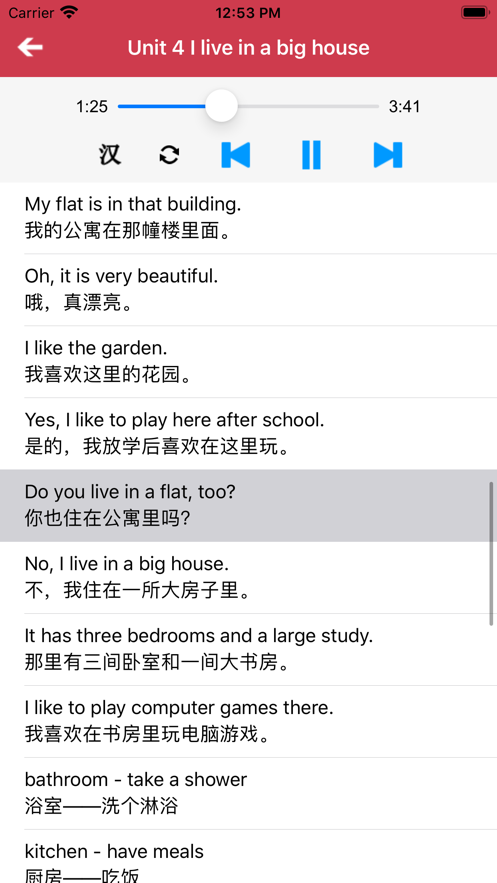The height and width of the screenshot is (883, 497).
Task: Jump to 'Yes, I like to play here after school.'
Action: 248,434
